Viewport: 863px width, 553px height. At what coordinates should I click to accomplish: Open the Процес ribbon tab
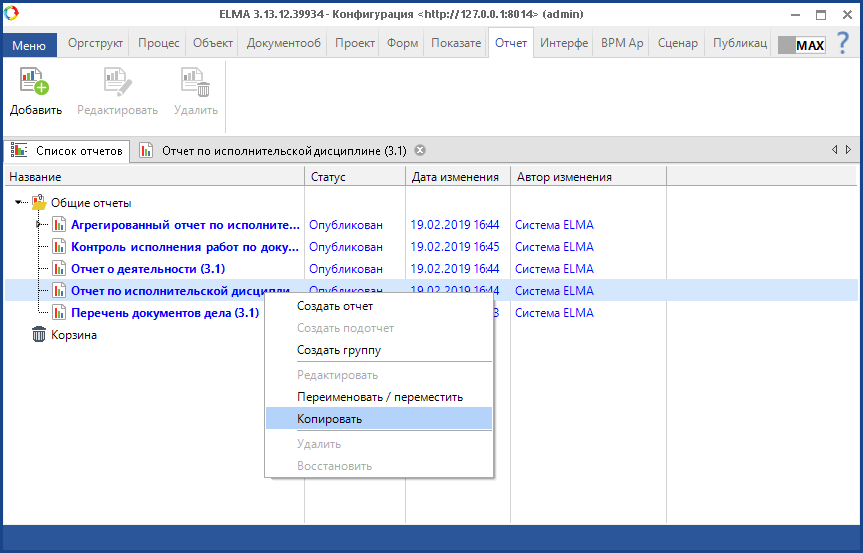point(158,44)
